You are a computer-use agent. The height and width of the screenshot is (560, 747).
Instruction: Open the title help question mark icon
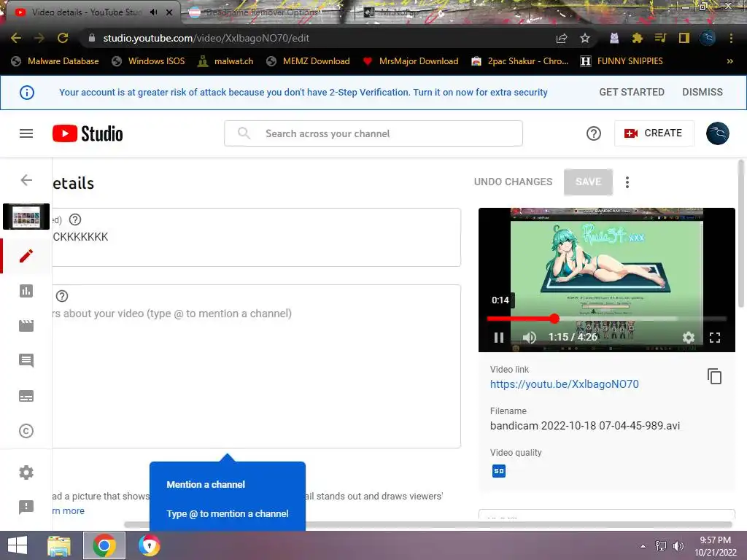75,219
